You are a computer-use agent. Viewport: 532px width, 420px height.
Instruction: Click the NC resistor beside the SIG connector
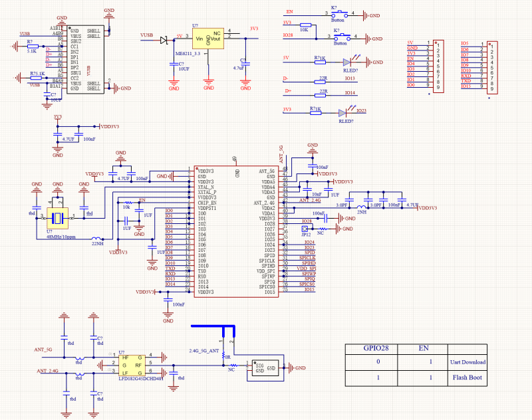(x=233, y=366)
